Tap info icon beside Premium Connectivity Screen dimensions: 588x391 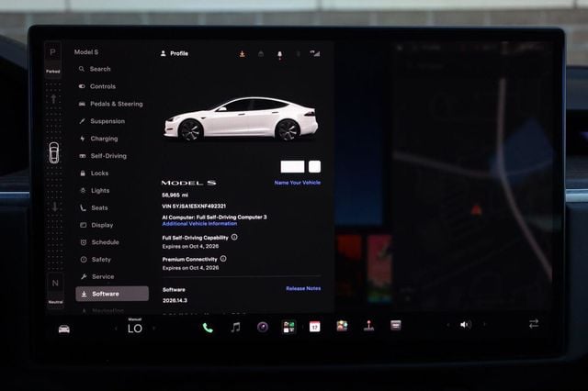pyautogui.click(x=223, y=259)
